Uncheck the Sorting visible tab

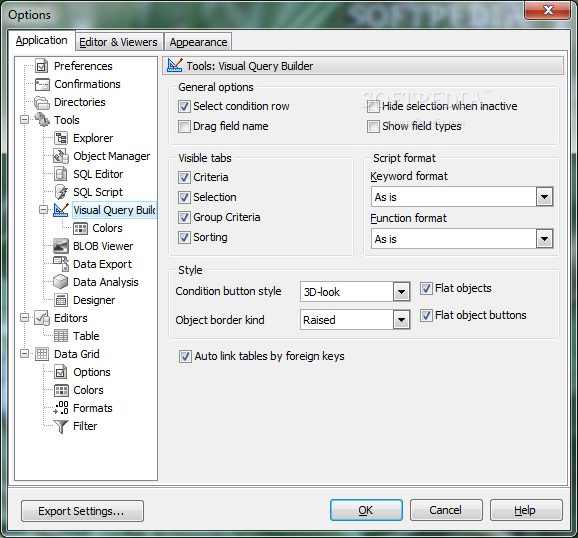(x=184, y=237)
